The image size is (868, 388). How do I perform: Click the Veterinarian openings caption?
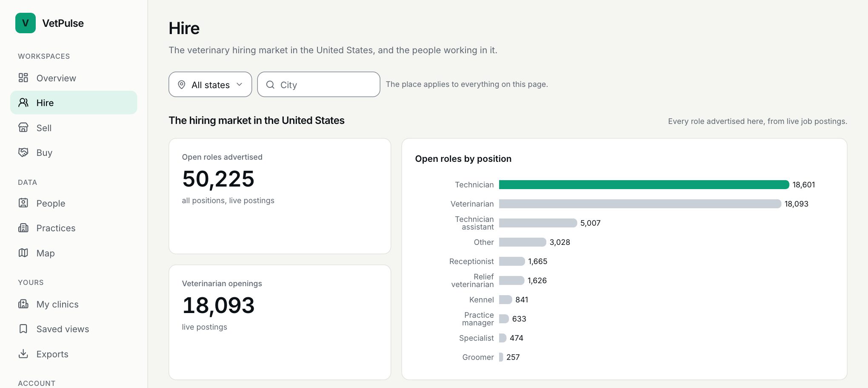pos(222,283)
